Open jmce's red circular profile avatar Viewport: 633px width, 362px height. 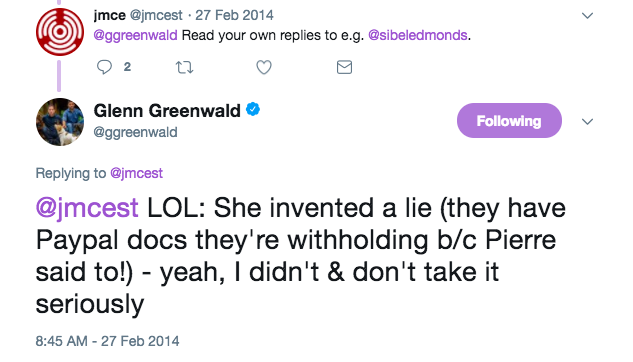tap(60, 32)
